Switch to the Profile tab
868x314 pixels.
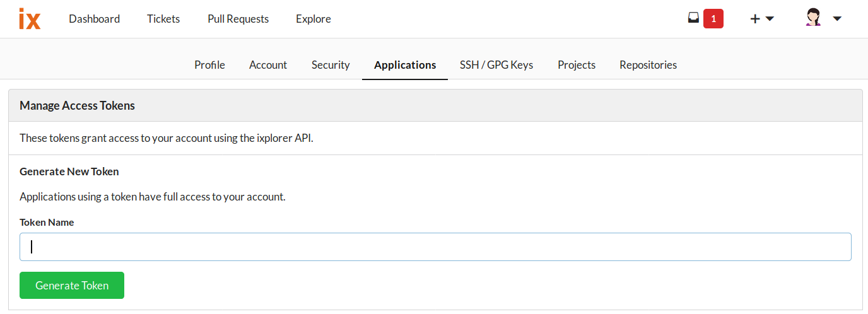tap(209, 65)
